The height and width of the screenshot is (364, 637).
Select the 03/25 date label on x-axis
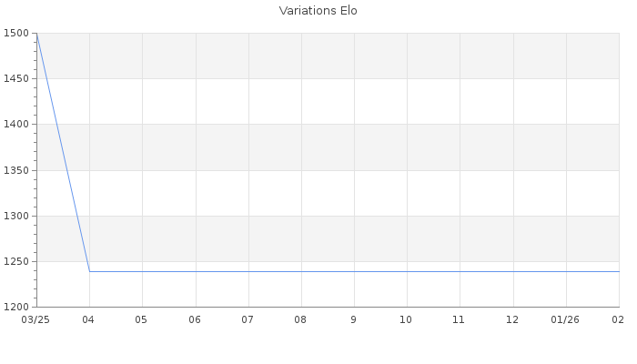coord(35,320)
